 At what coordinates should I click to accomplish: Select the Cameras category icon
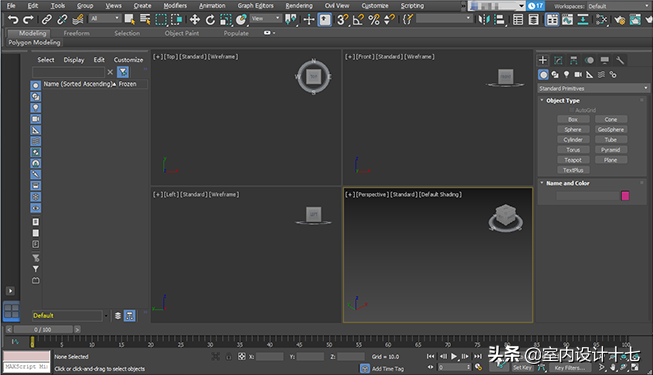578,75
